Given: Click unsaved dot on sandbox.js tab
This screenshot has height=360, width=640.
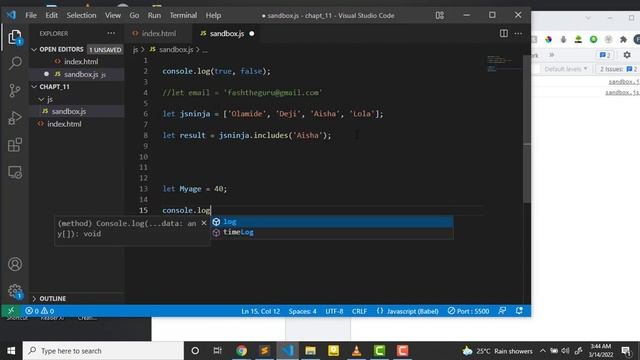Looking at the screenshot, I should [252, 33].
